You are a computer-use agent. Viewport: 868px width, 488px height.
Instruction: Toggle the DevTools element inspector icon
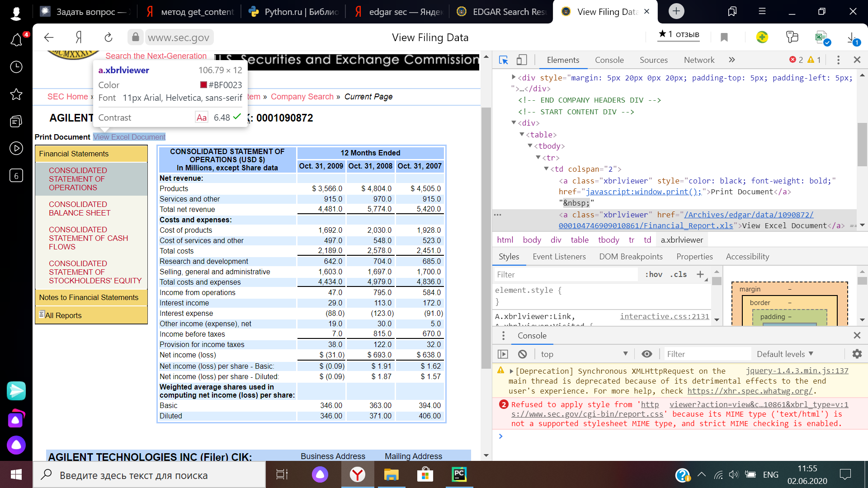(x=503, y=60)
